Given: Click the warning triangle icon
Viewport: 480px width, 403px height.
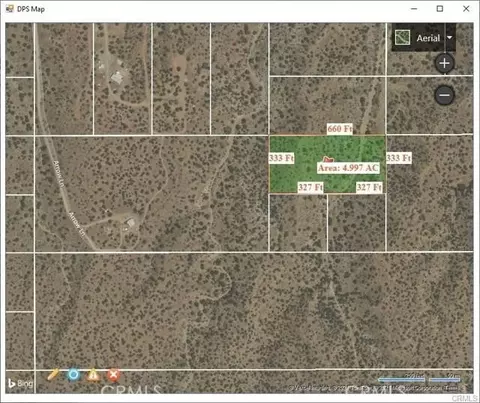Looking at the screenshot, I should [x=93, y=375].
